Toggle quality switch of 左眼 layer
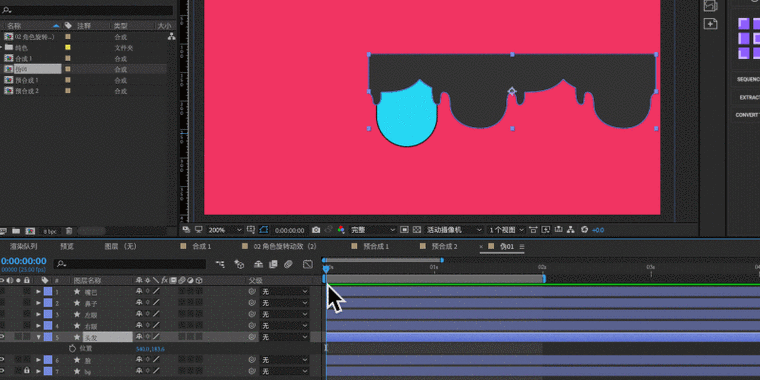The width and height of the screenshot is (760, 380). point(156,314)
